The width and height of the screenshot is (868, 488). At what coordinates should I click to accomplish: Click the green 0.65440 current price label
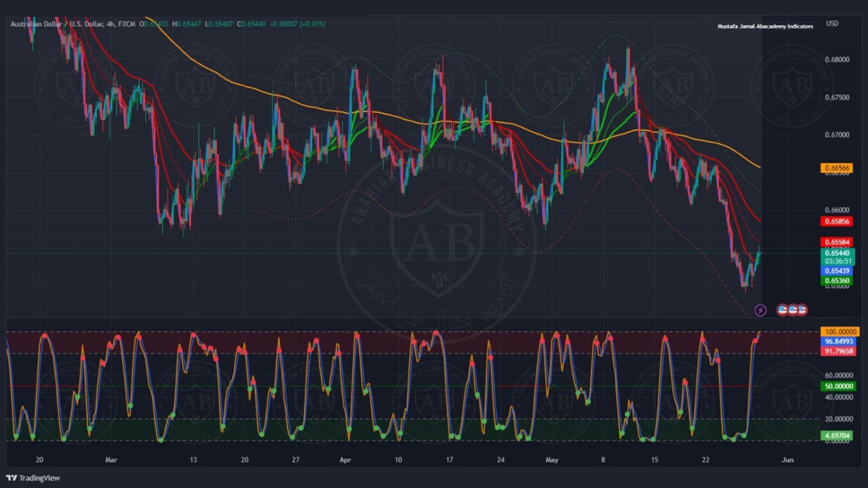coord(837,253)
